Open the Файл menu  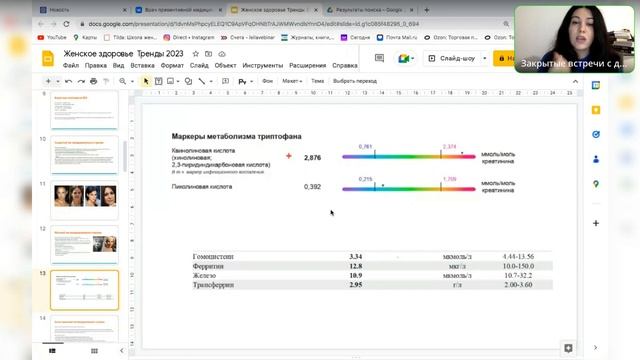[71, 65]
